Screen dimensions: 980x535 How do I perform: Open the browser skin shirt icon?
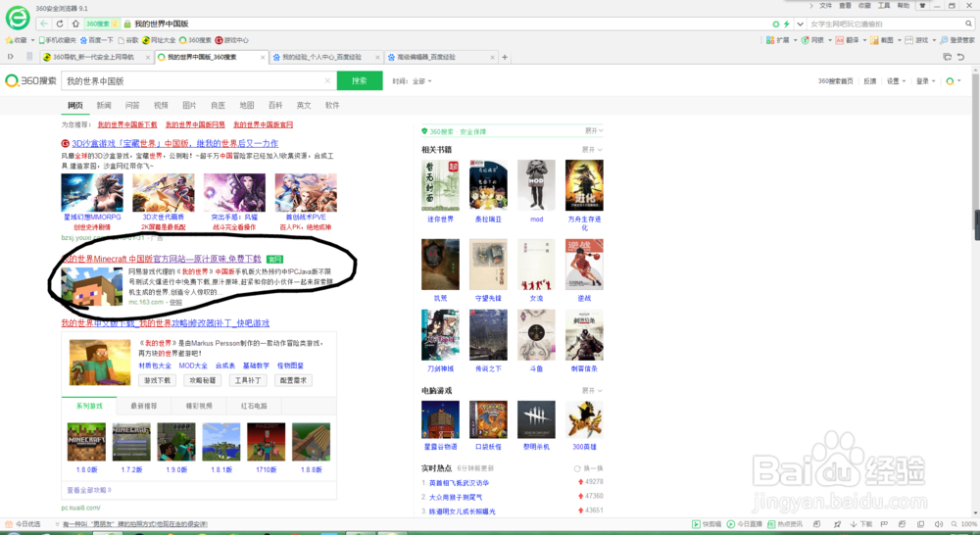click(922, 6)
